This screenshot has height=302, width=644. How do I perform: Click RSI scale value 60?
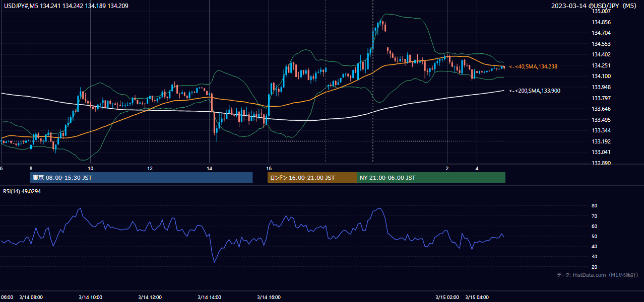595,226
